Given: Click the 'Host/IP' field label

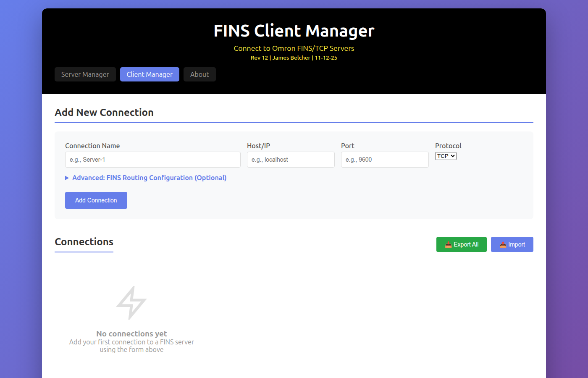Looking at the screenshot, I should (258, 146).
